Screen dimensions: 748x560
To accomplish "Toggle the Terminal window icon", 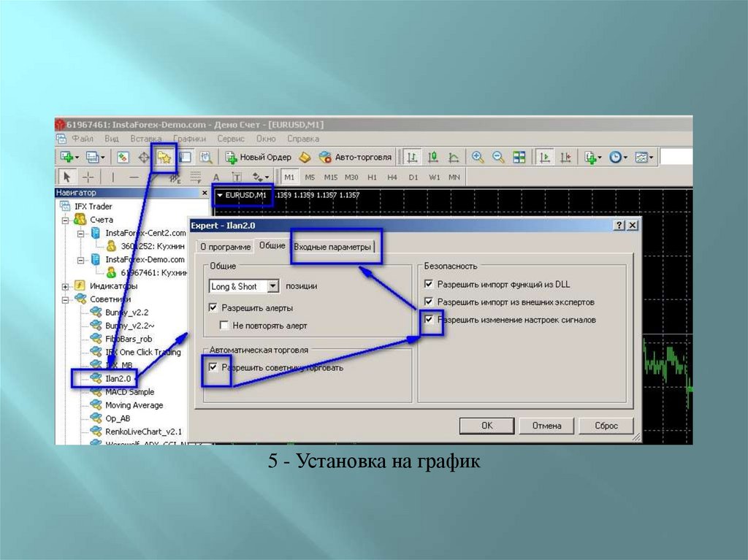I will (x=185, y=157).
